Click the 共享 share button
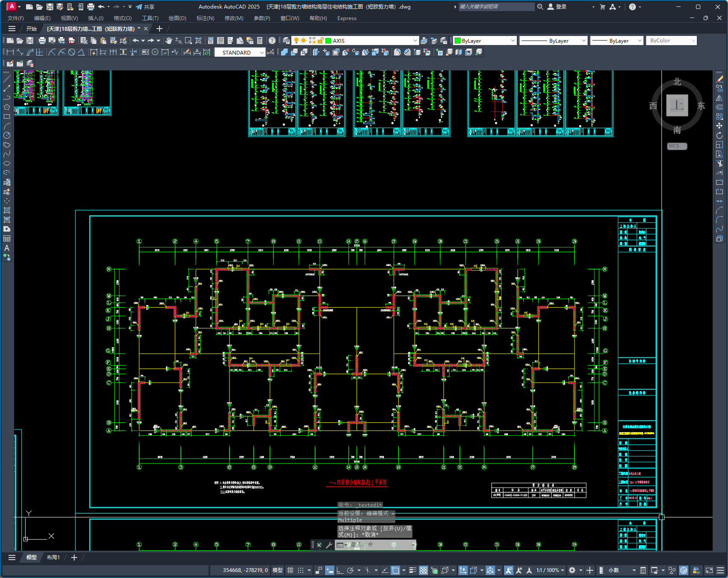 point(145,7)
